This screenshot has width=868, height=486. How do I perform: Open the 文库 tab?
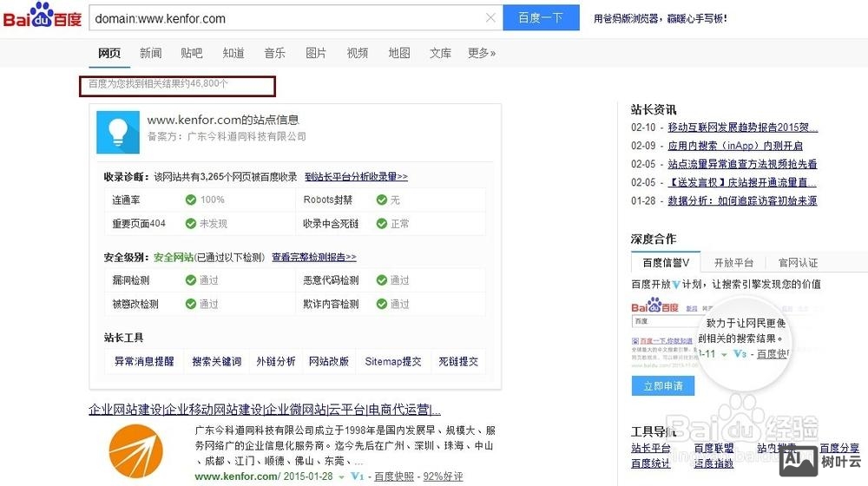[440, 53]
